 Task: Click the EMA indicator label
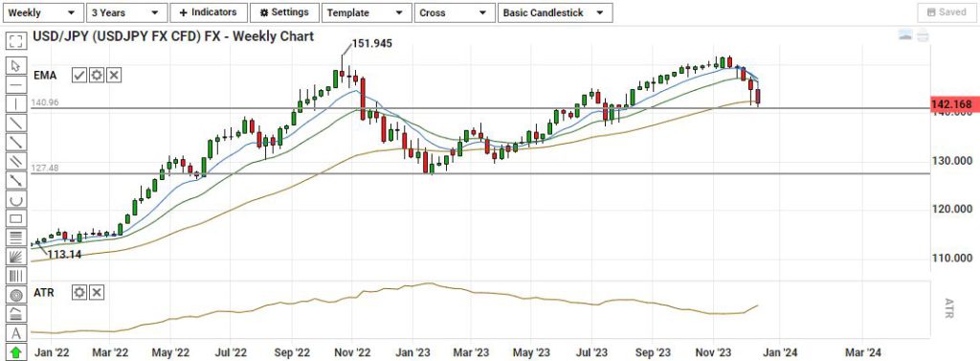(46, 76)
